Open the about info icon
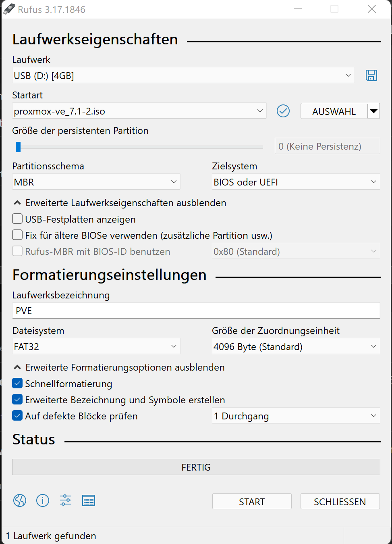The image size is (392, 544). pos(43,500)
